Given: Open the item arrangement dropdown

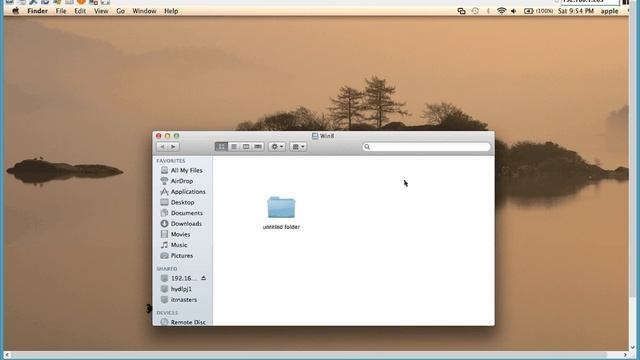Looking at the screenshot, I should pyautogui.click(x=298, y=147).
